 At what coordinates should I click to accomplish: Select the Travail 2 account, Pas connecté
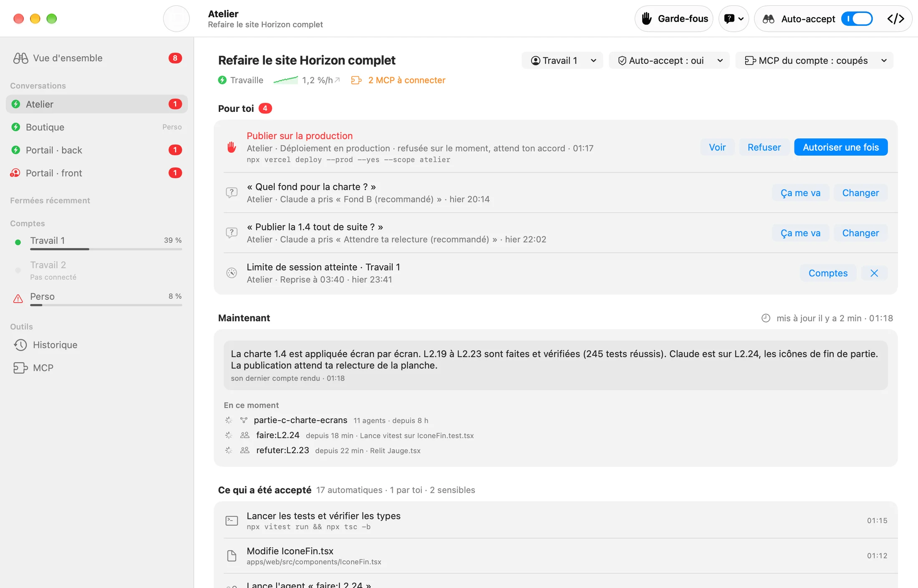97,270
